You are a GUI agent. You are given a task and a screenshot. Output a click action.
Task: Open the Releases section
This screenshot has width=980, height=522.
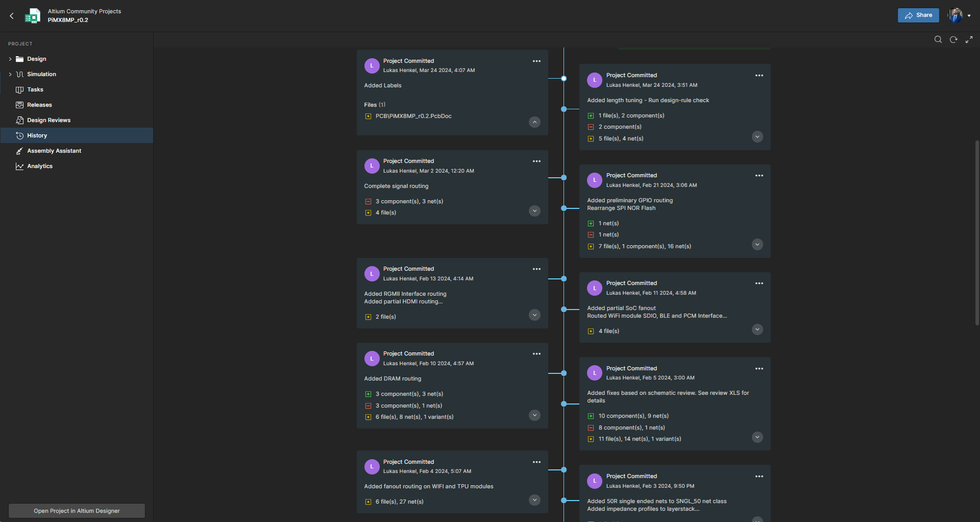[39, 105]
